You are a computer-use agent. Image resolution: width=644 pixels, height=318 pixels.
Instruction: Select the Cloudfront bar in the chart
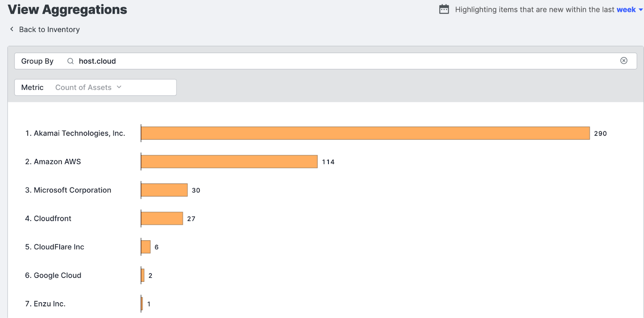click(x=162, y=219)
